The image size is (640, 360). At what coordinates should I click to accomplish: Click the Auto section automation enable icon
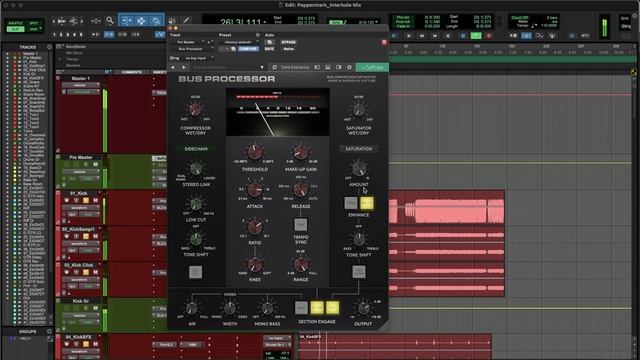[269, 42]
